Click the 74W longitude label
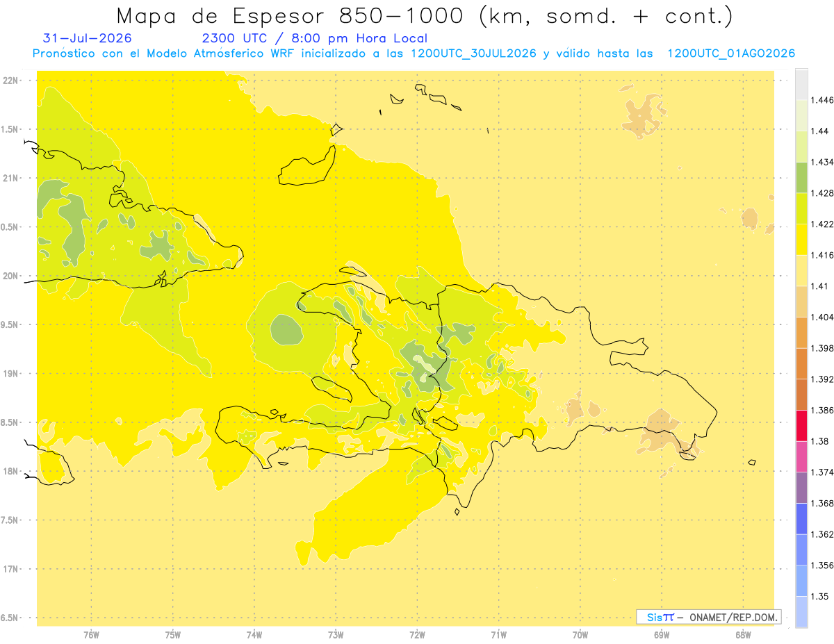This screenshot has height=644, width=834. (x=254, y=634)
